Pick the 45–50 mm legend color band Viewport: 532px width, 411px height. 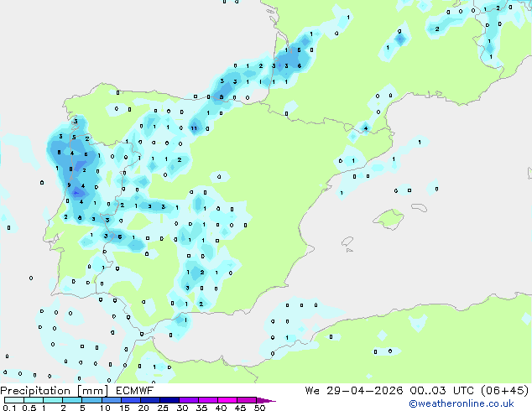pyautogui.click(x=247, y=400)
